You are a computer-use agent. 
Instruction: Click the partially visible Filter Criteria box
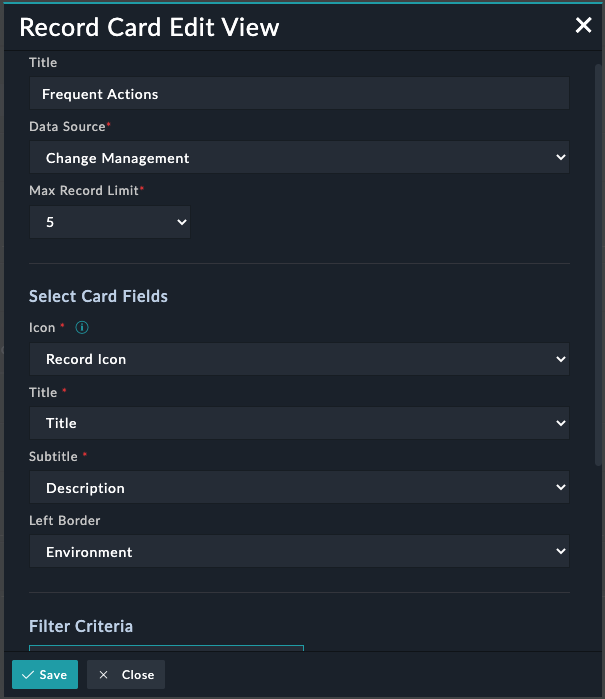click(166, 647)
